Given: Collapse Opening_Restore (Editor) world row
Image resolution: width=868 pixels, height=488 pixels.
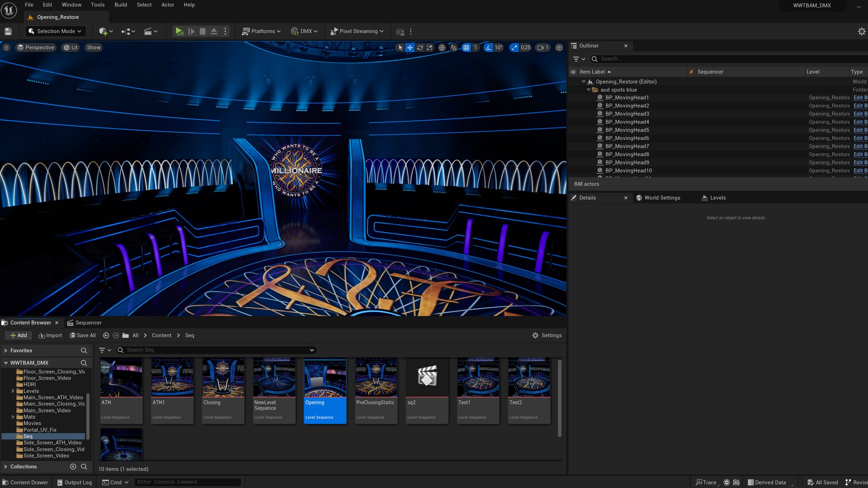Looking at the screenshot, I should [x=584, y=82].
